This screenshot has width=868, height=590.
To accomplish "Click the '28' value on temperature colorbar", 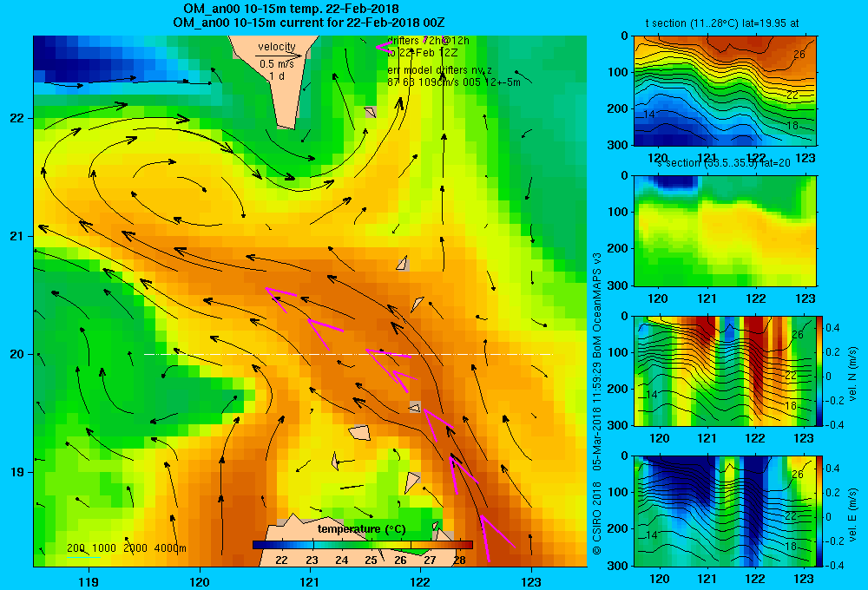I will 459,560.
